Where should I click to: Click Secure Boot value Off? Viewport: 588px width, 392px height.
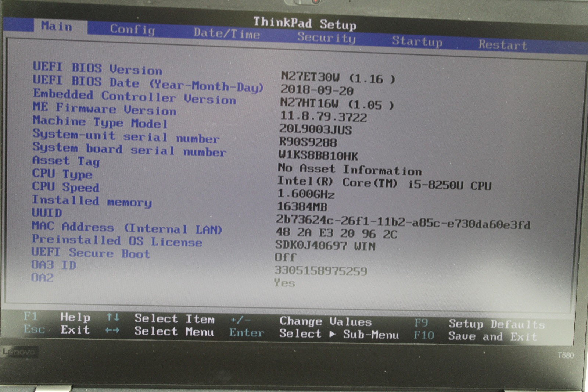(x=286, y=257)
